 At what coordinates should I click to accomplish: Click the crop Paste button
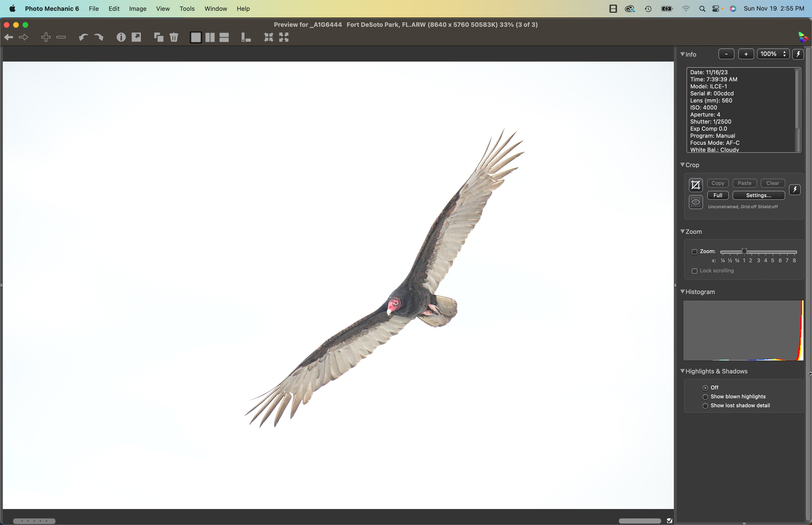coord(745,183)
